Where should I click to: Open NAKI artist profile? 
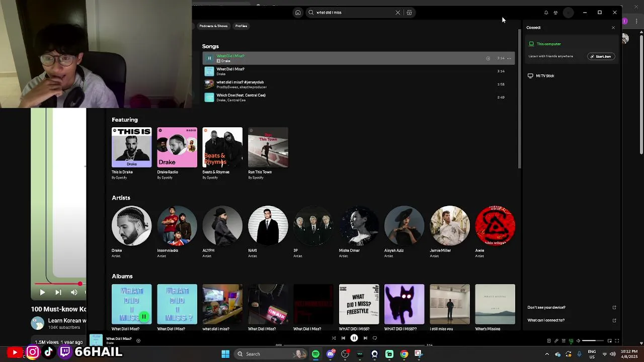268,226
